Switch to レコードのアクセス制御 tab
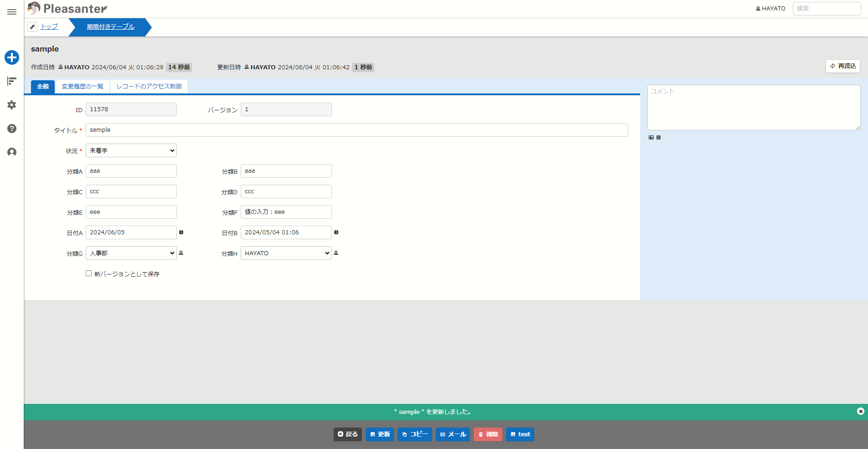The width and height of the screenshot is (868, 449). click(149, 87)
